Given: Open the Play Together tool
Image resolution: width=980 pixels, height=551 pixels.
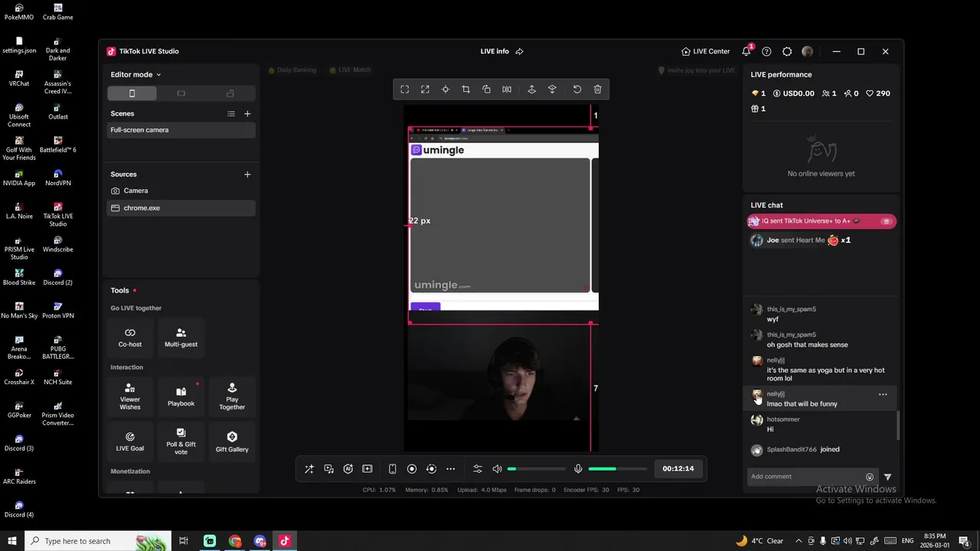Looking at the screenshot, I should 232,396.
